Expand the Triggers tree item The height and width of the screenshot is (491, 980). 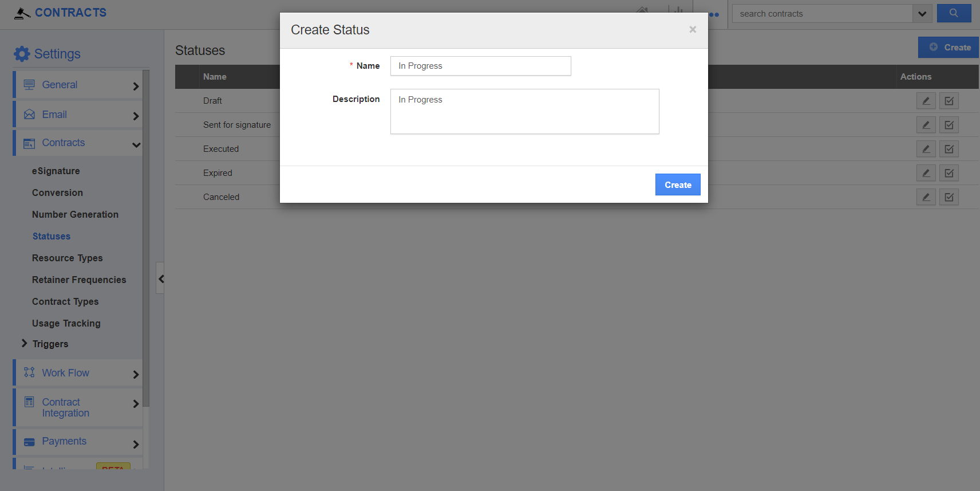tap(24, 343)
